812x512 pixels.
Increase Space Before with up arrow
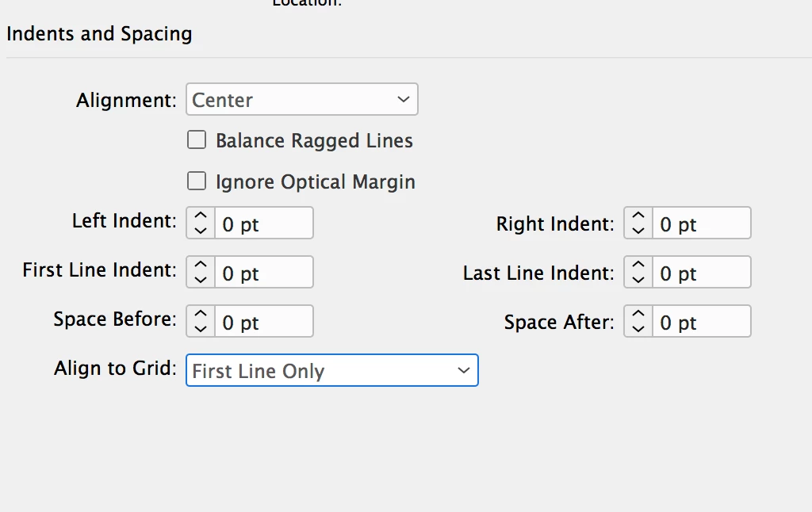pos(201,315)
